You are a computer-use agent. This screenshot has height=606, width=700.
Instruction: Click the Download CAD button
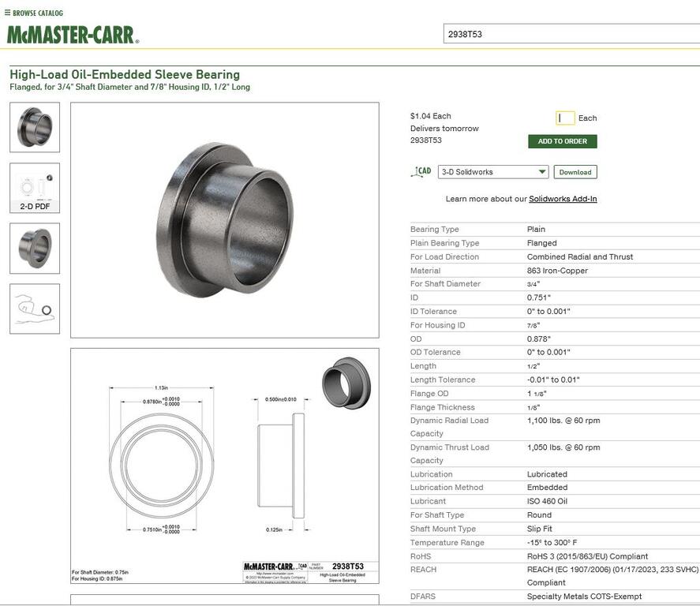click(575, 172)
